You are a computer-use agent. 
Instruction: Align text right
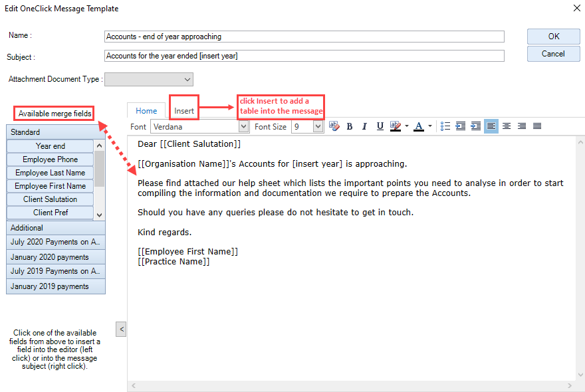[522, 126]
